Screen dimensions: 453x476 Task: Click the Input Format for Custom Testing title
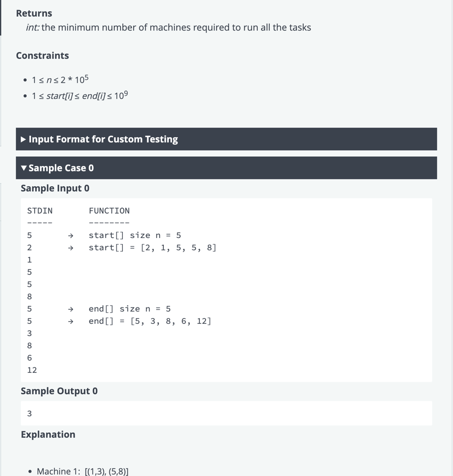coord(103,139)
